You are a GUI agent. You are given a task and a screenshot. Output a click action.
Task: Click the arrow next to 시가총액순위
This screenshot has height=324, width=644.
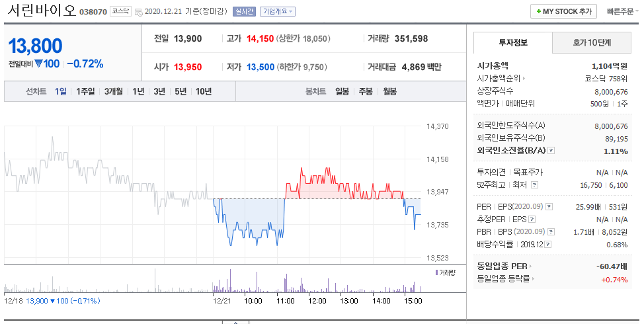coord(524,78)
